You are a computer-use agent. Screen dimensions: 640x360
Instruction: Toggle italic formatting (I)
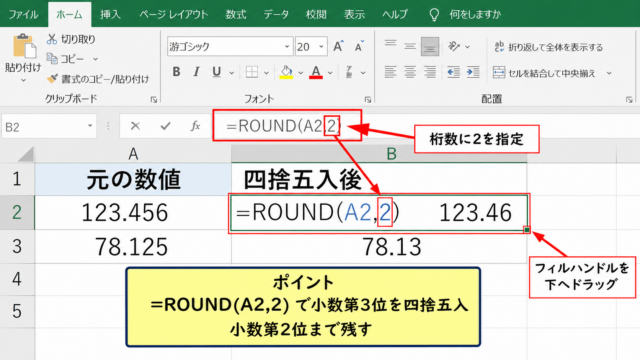pyautogui.click(x=196, y=72)
